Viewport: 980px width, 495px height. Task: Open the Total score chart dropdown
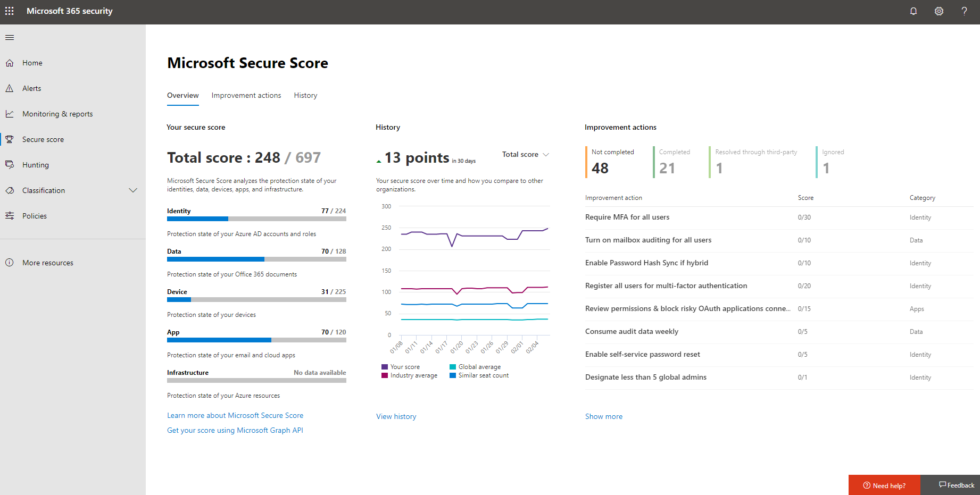[x=525, y=154]
